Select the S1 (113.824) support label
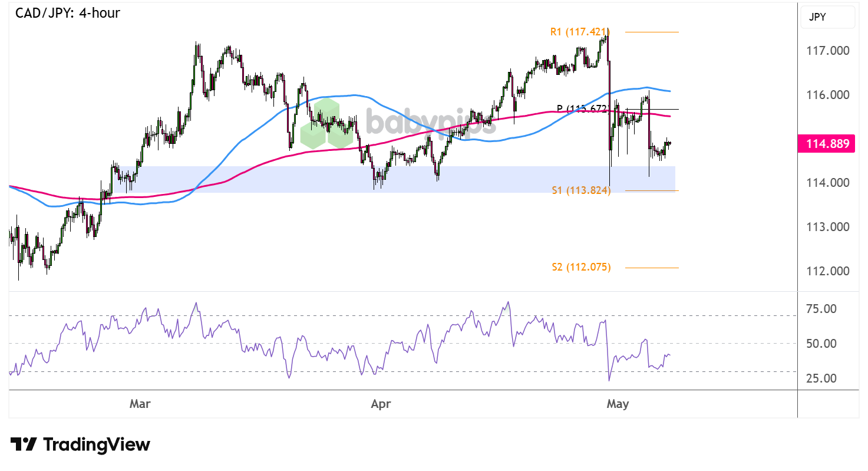 click(x=581, y=190)
